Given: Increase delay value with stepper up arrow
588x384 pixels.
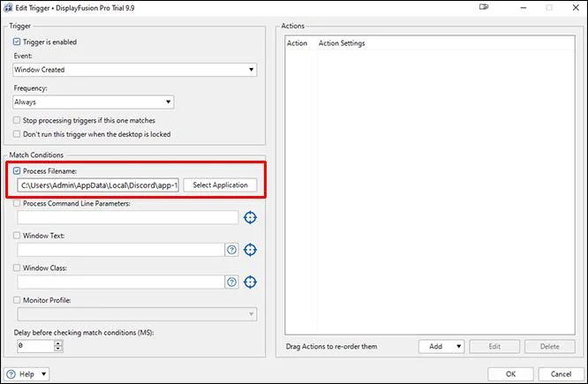Looking at the screenshot, I should pos(57,343).
